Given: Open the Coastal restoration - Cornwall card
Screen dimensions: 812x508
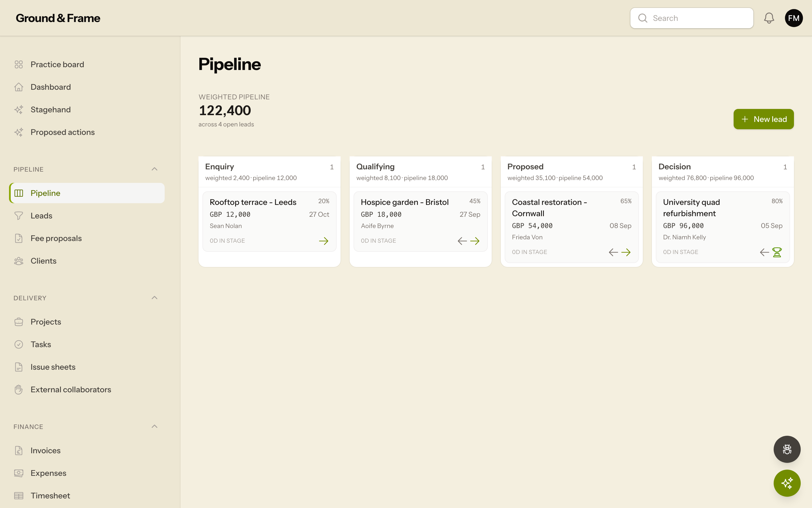Looking at the screenshot, I should tap(572, 227).
